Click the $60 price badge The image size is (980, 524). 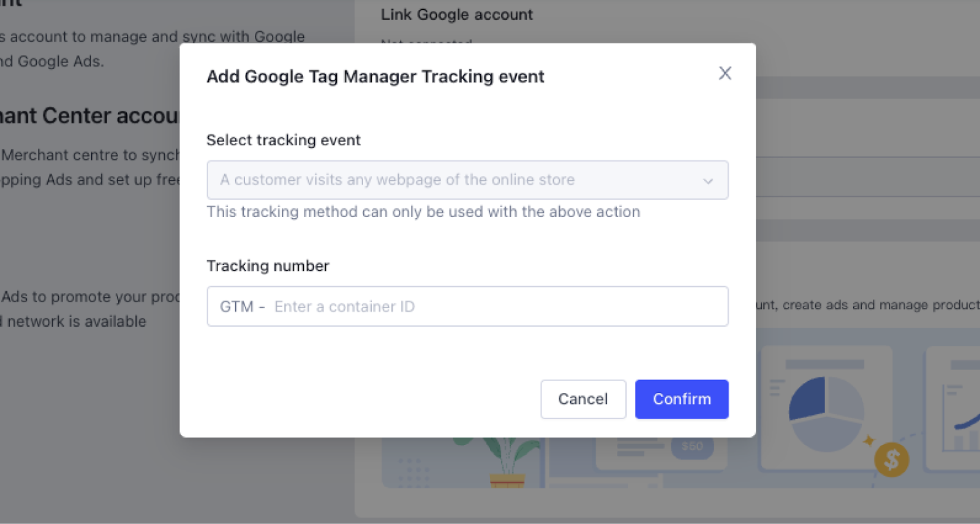[692, 446]
